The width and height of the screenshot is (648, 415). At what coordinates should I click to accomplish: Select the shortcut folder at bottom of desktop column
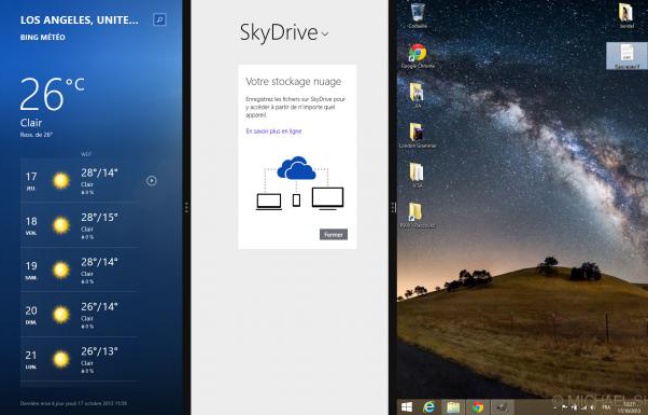tap(417, 215)
